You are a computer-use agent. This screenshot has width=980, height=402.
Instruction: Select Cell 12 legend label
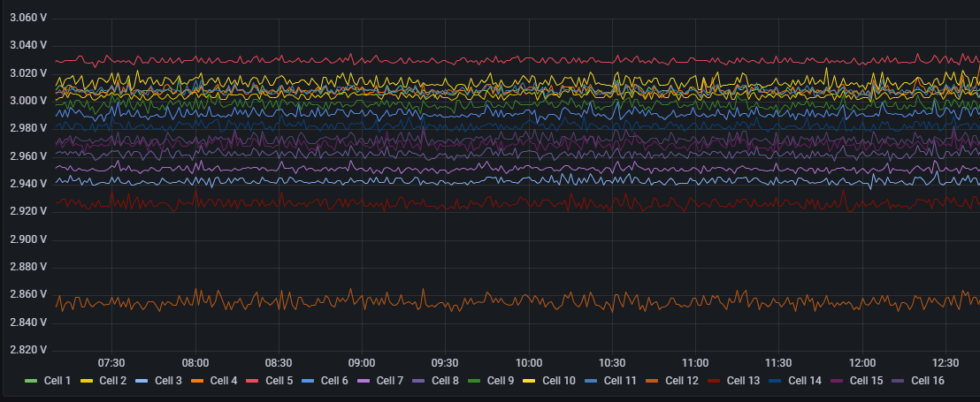[x=683, y=381]
